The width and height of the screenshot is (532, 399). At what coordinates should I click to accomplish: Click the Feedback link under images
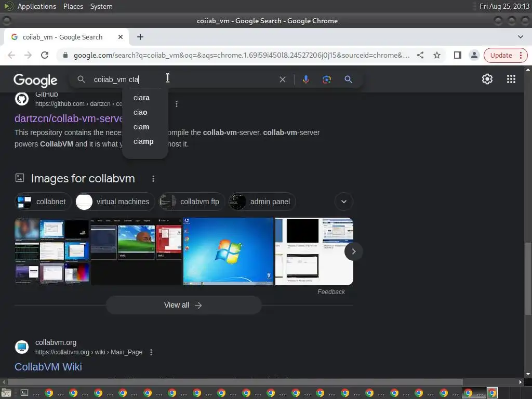(x=331, y=292)
